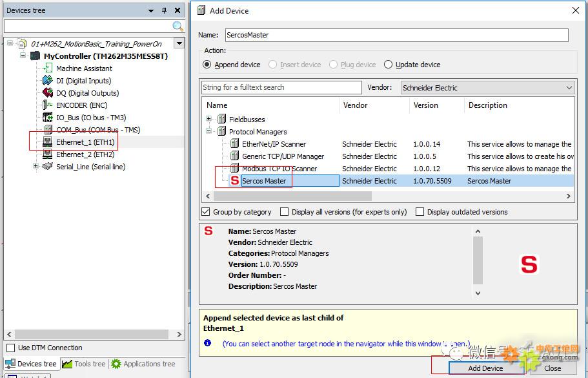Click the Devices tree tab icon
The height and width of the screenshot is (378, 588).
point(10,364)
